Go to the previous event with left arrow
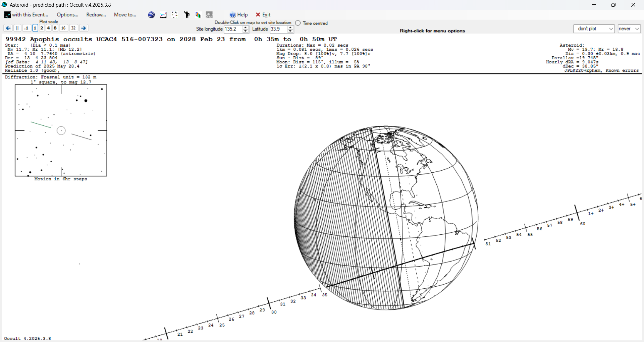The height and width of the screenshot is (342, 644). click(8, 28)
